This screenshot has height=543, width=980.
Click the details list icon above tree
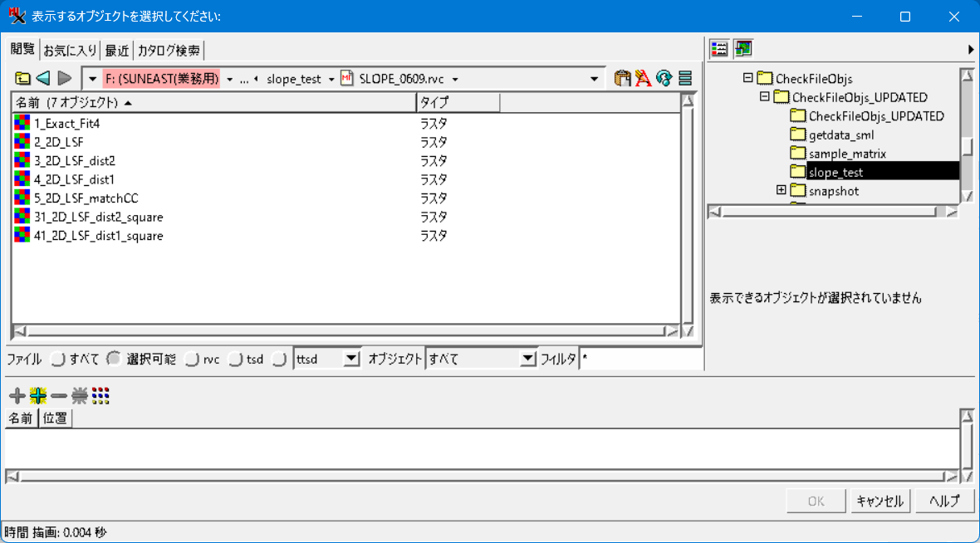coord(719,49)
